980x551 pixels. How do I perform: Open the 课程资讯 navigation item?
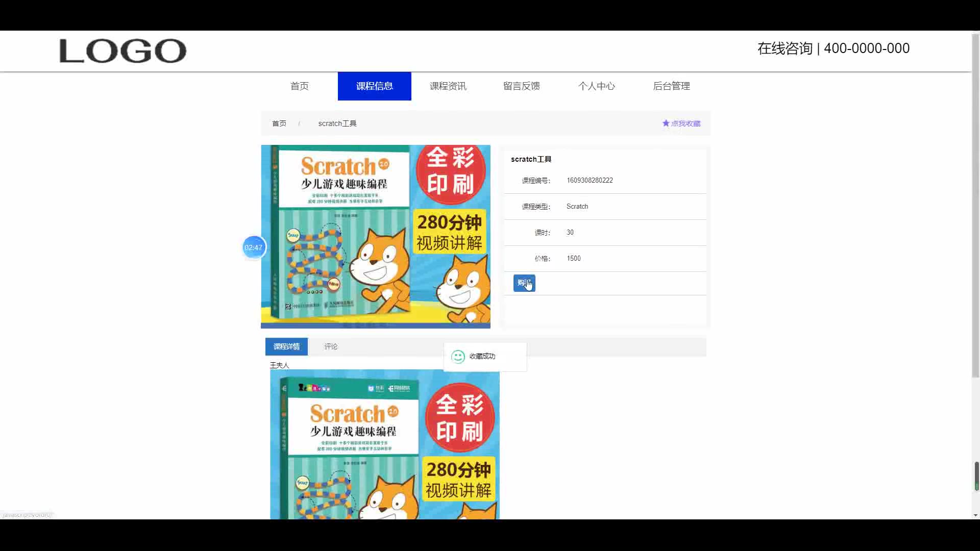(448, 86)
